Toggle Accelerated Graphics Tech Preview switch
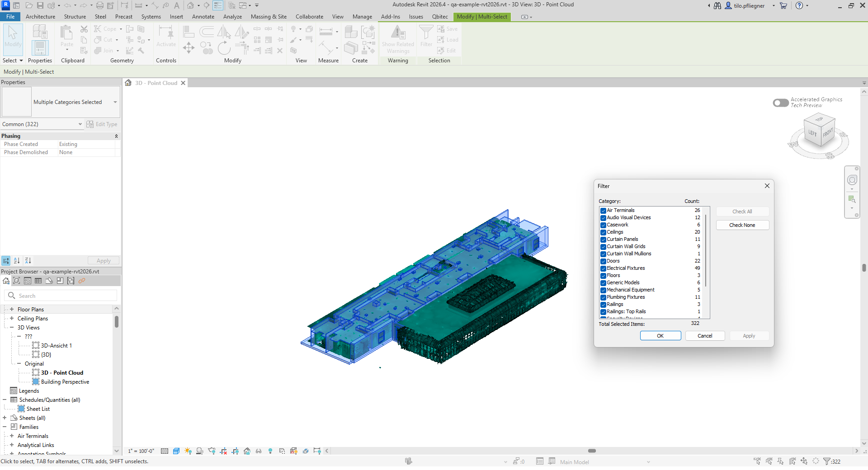The image size is (868, 470). [781, 103]
